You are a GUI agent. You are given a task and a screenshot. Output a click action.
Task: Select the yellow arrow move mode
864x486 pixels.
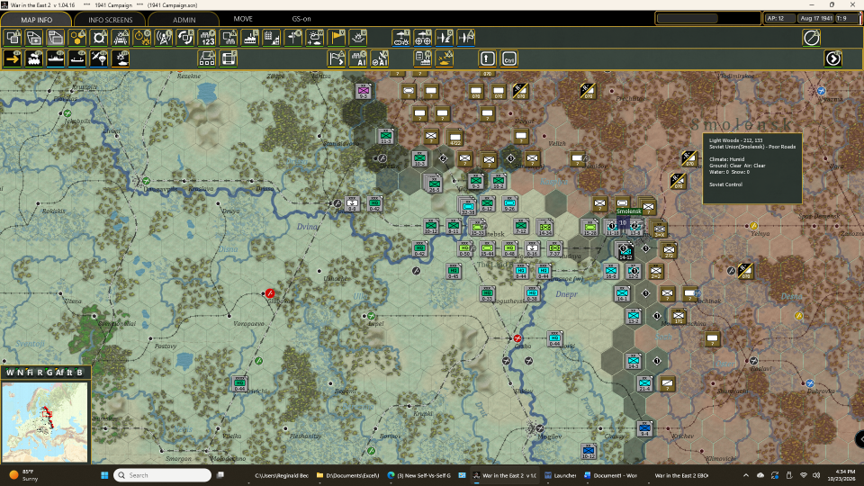pyautogui.click(x=13, y=58)
